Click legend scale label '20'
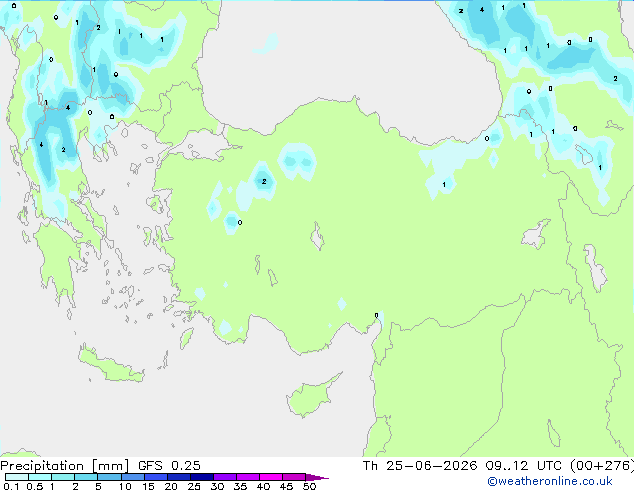Image resolution: width=634 pixels, height=490 pixels. [171, 486]
